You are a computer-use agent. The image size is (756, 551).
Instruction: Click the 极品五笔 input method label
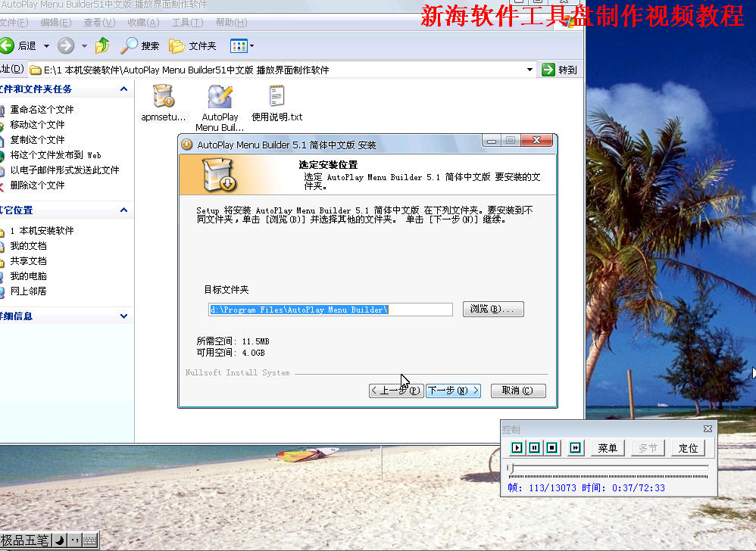[25, 540]
